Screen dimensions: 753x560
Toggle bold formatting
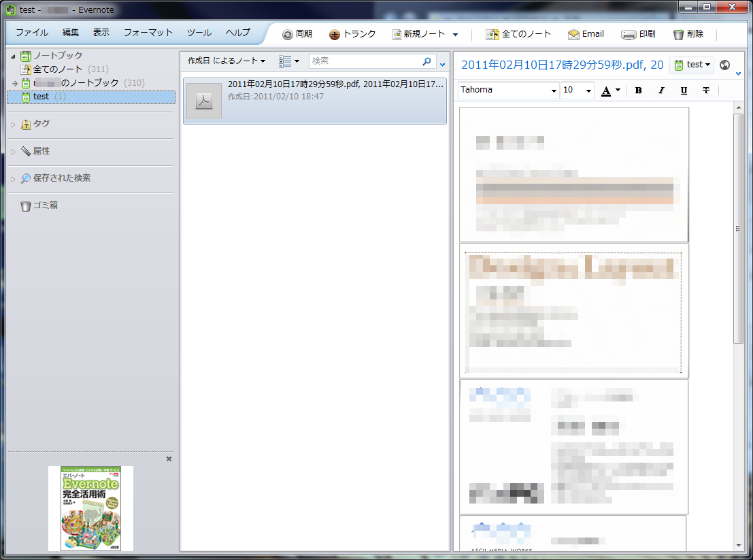click(x=638, y=90)
